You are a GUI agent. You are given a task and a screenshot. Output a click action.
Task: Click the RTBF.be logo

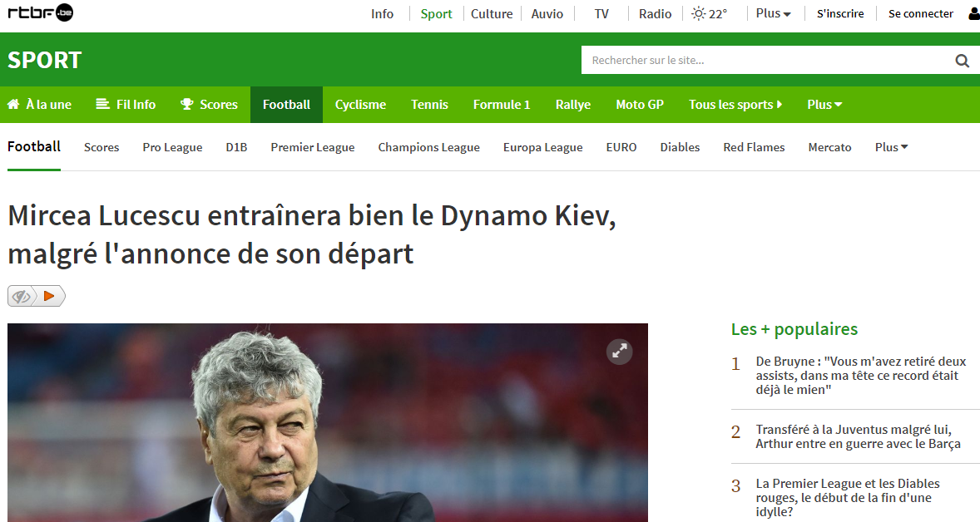pyautogui.click(x=41, y=12)
